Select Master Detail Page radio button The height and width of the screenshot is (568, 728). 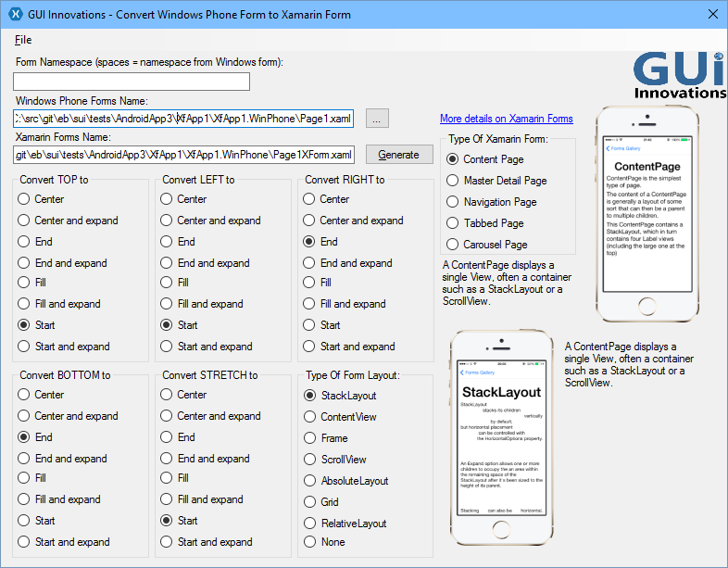pyautogui.click(x=453, y=181)
